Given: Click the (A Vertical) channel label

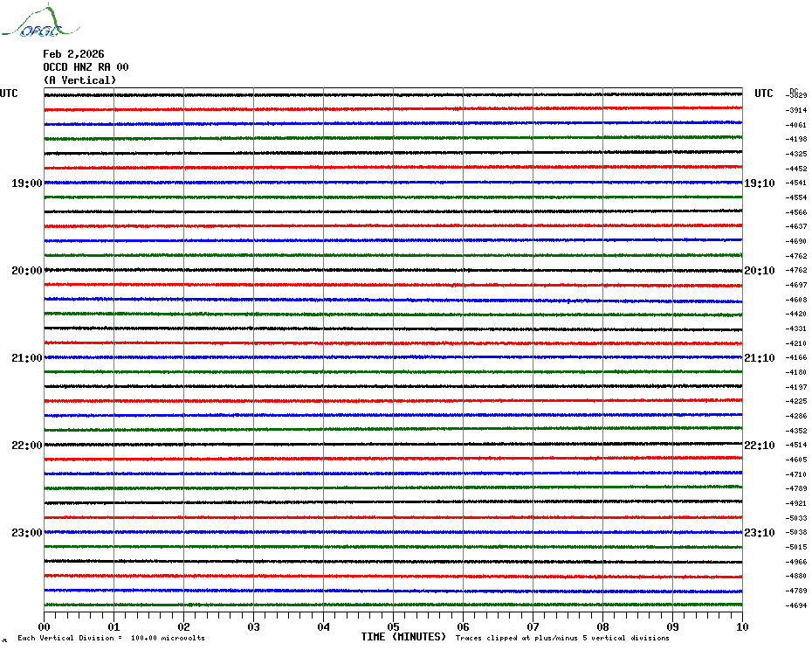Looking at the screenshot, I should coord(79,80).
